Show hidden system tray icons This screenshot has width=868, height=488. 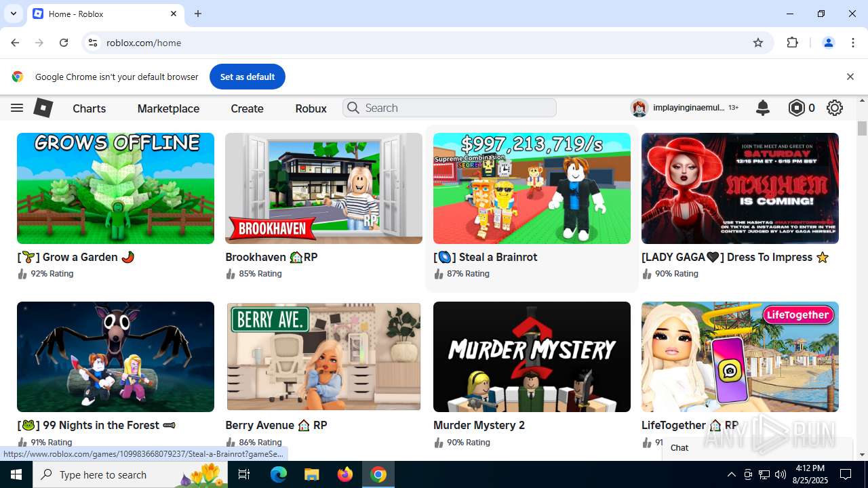click(x=731, y=474)
